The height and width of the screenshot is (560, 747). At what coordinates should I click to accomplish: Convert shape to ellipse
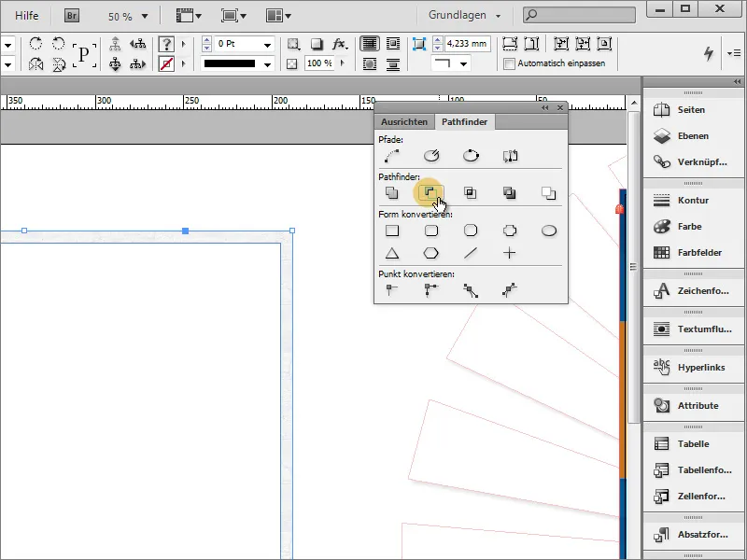coord(549,231)
